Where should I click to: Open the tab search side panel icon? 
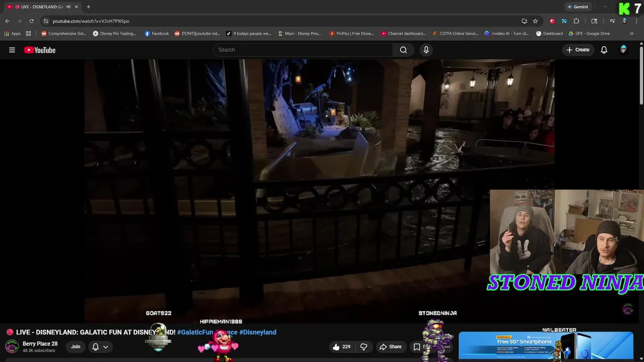click(594, 21)
